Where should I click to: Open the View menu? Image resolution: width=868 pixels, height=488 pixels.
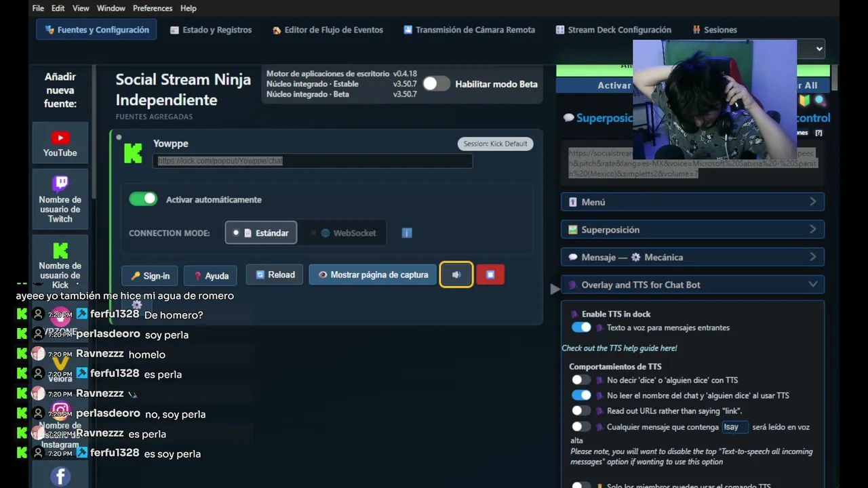point(81,8)
